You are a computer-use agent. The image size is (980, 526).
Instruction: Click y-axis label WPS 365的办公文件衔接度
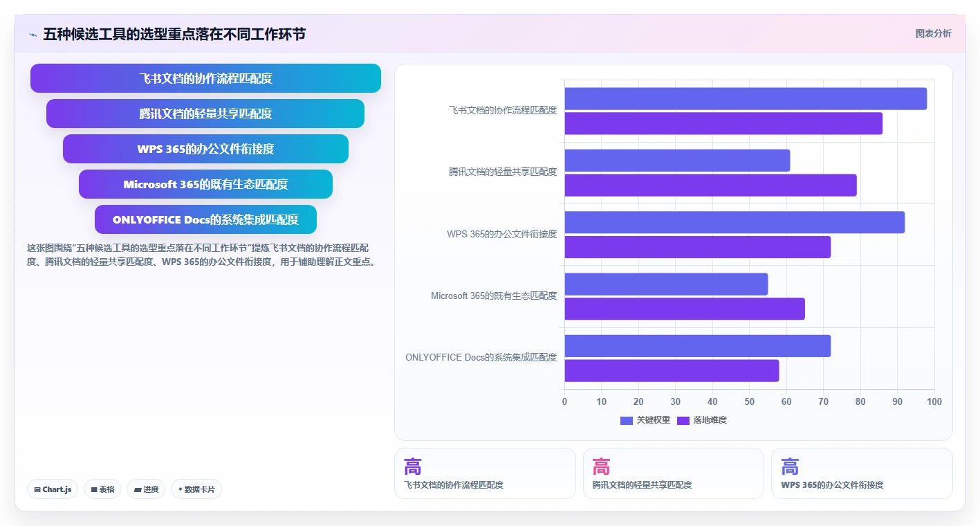pyautogui.click(x=501, y=234)
